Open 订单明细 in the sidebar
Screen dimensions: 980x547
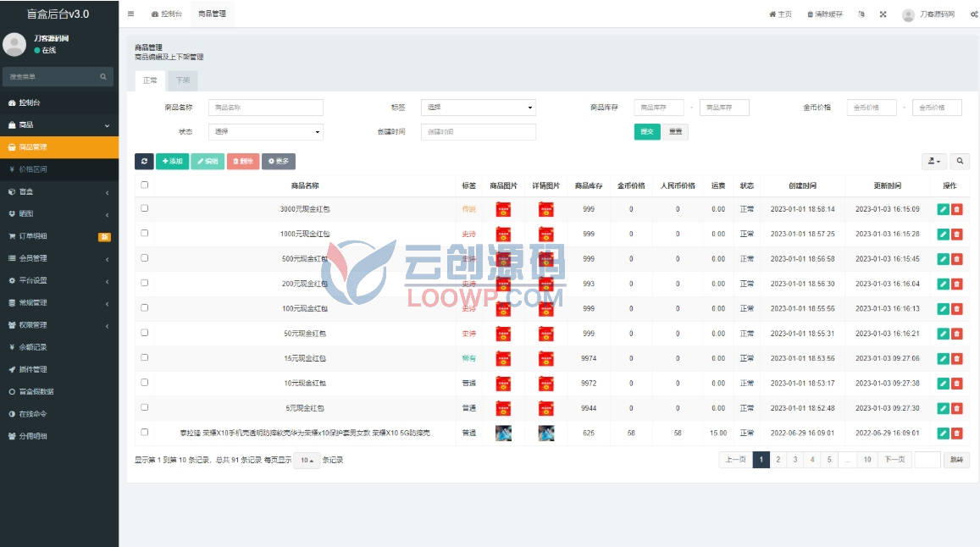tap(59, 236)
